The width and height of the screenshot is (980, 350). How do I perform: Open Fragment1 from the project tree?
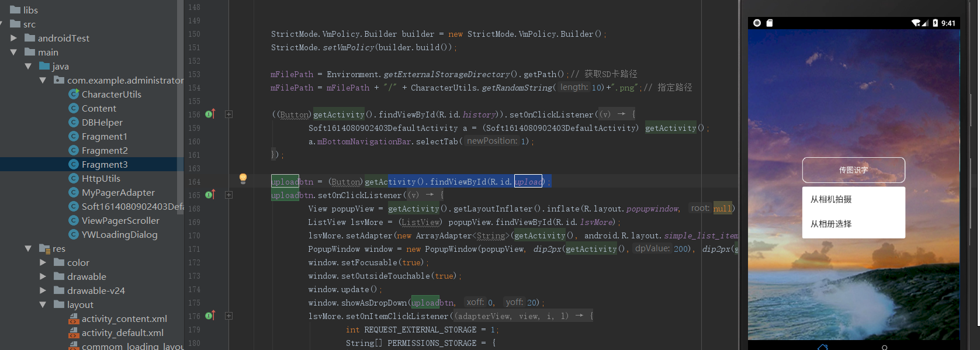pyautogui.click(x=105, y=136)
